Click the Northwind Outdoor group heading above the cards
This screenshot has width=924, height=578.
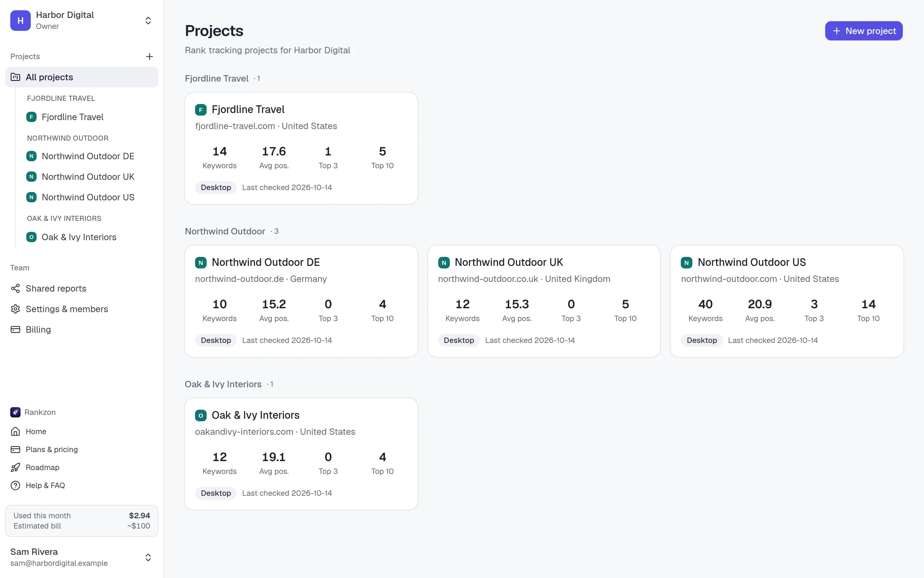[x=225, y=231]
